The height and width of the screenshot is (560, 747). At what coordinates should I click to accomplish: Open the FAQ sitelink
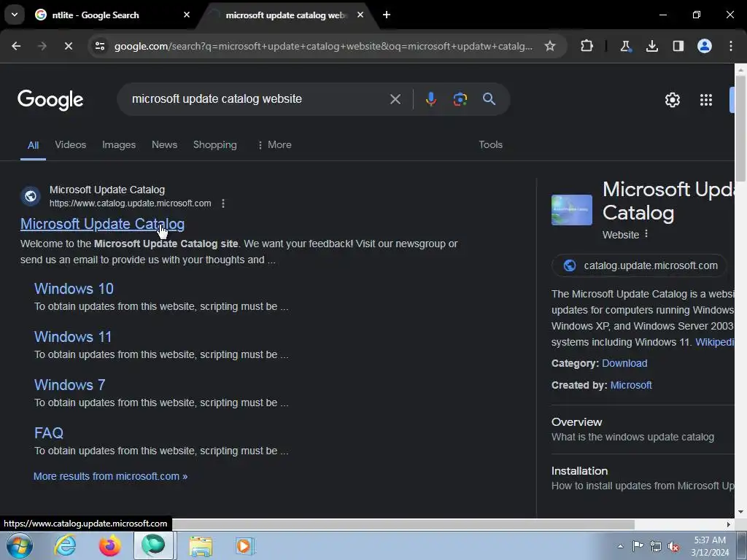coord(49,433)
